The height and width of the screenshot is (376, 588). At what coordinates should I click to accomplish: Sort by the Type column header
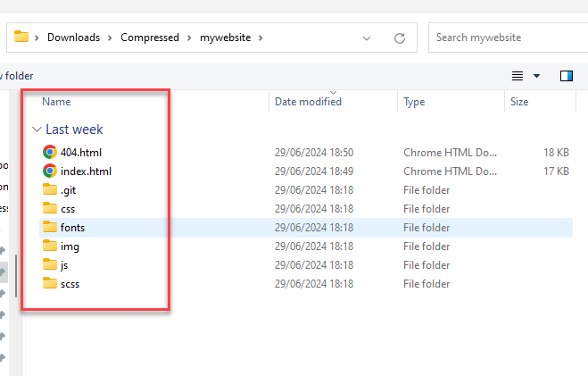click(x=414, y=102)
